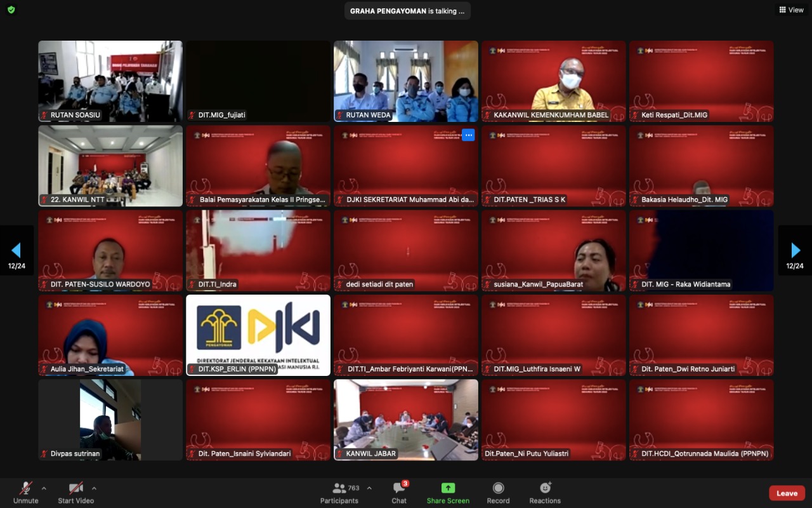Viewport: 812px width, 508px height.
Task: Click the green Share Screen icon
Action: click(448, 488)
